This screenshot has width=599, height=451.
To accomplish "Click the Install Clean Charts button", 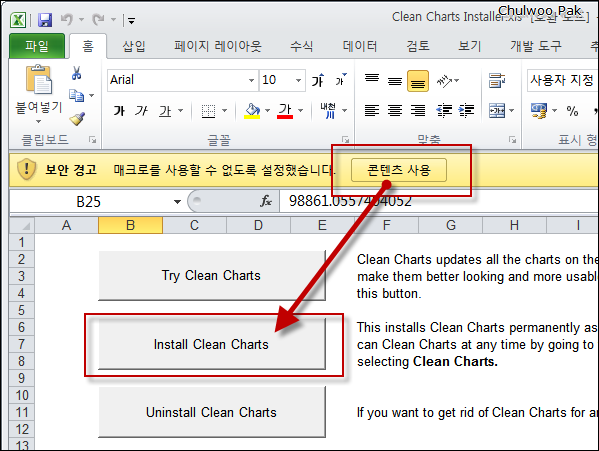I will (212, 344).
